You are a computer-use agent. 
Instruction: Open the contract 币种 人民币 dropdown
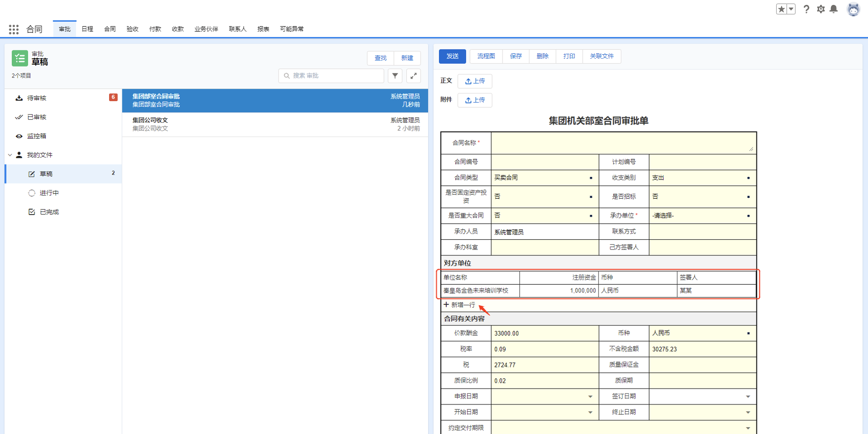(x=703, y=333)
